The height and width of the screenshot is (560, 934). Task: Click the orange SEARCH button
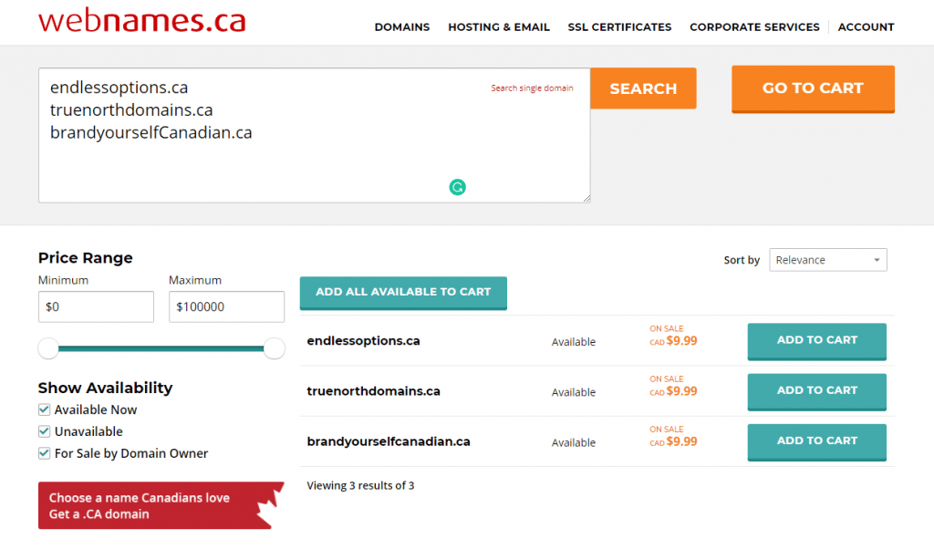(643, 88)
